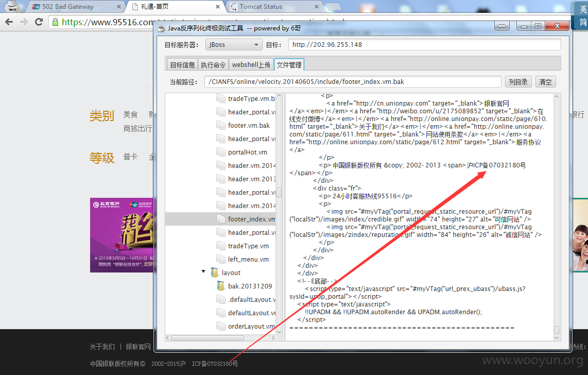Click file tree horizontal scrollbar

pos(207,338)
